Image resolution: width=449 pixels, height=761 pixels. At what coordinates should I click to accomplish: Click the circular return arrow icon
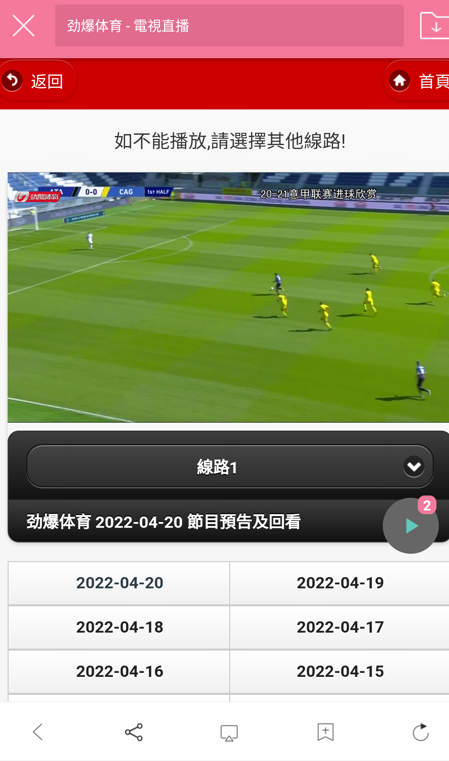[12, 81]
